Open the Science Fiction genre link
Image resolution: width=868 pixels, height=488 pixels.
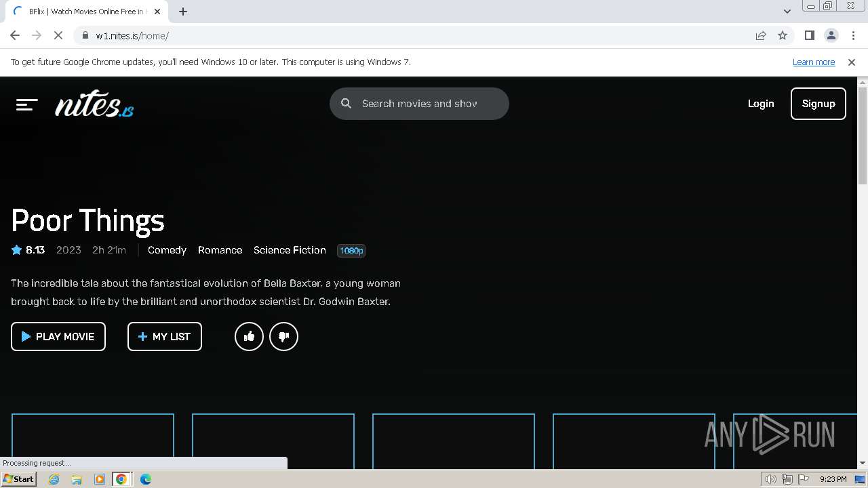pos(290,250)
